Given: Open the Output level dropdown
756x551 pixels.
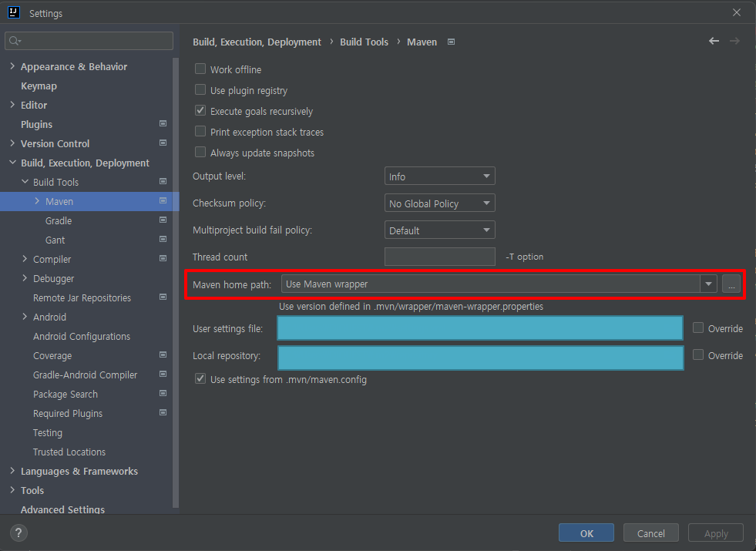Looking at the screenshot, I should click(440, 176).
